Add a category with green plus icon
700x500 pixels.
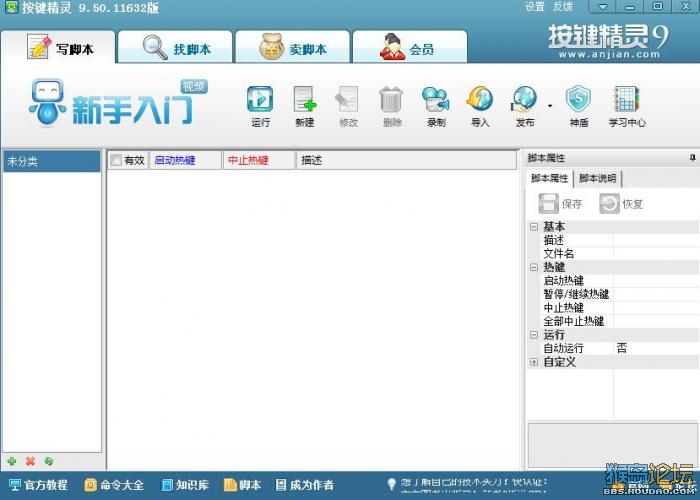point(12,461)
